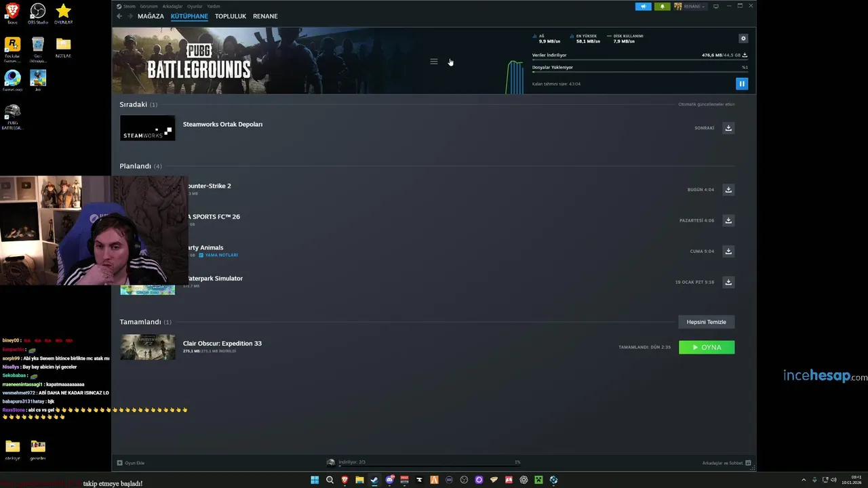Open OBS Studio from taskbar
868x488 pixels.
click(x=464, y=480)
